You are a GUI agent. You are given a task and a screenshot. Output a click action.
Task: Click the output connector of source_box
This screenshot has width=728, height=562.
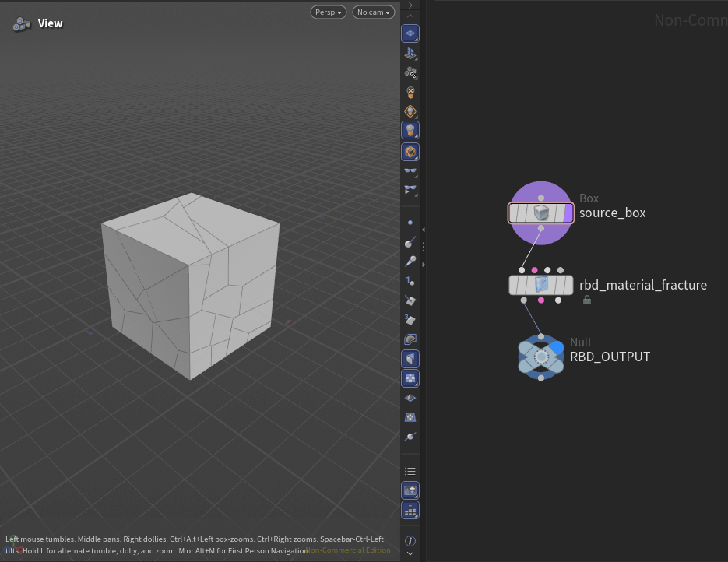(541, 228)
